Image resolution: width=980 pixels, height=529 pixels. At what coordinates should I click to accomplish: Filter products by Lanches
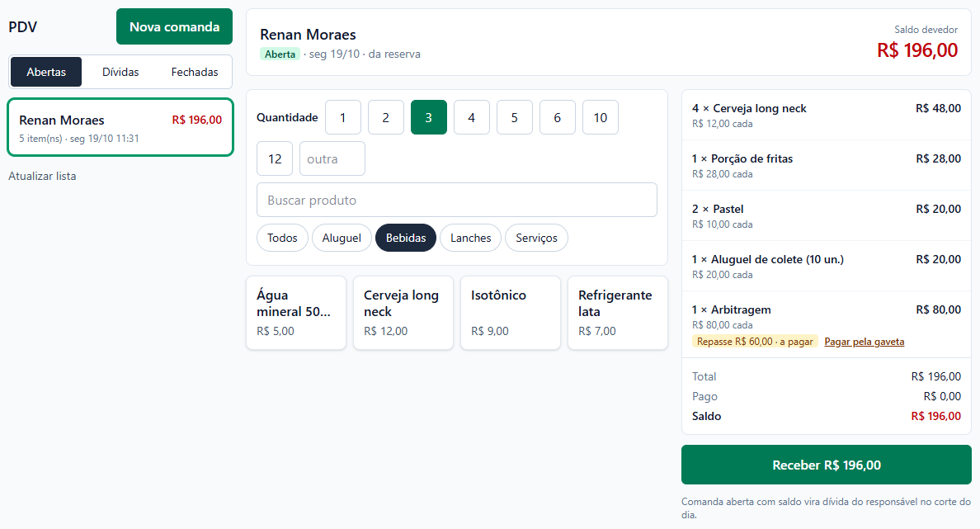(x=471, y=238)
